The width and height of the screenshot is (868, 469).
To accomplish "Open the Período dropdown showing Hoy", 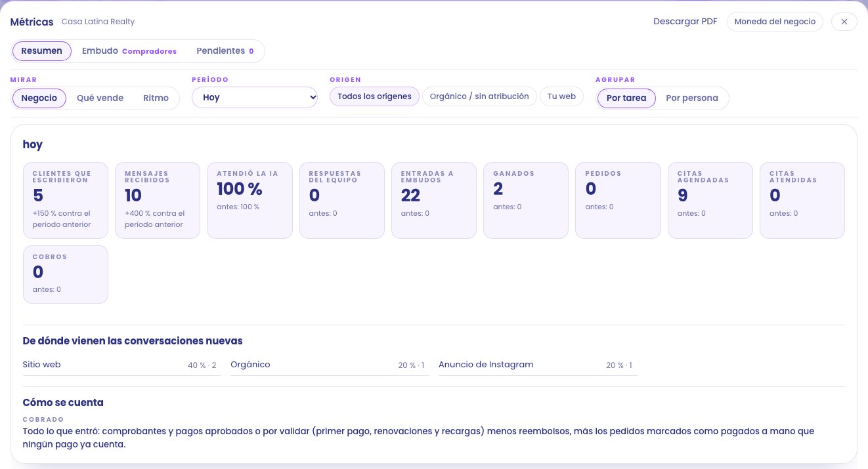I will click(x=255, y=98).
